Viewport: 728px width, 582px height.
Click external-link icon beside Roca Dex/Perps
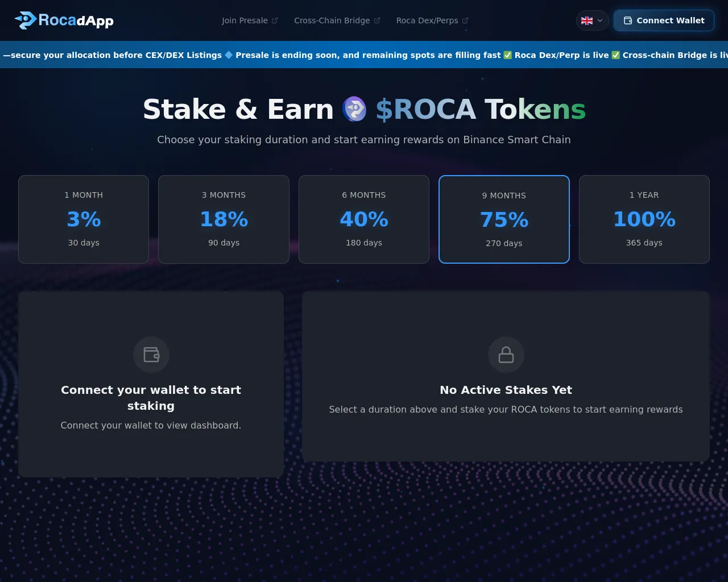tap(465, 20)
